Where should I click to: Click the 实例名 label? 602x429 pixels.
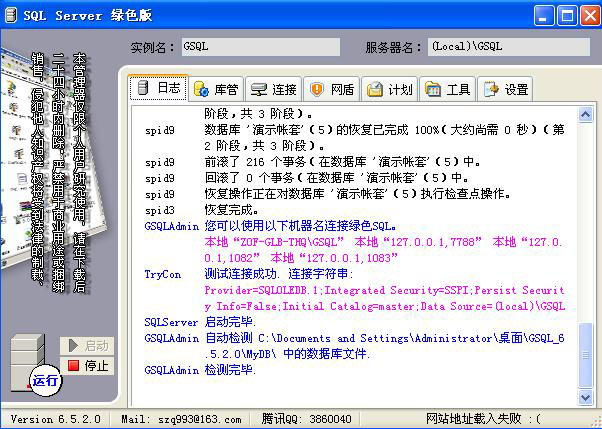[x=152, y=48]
